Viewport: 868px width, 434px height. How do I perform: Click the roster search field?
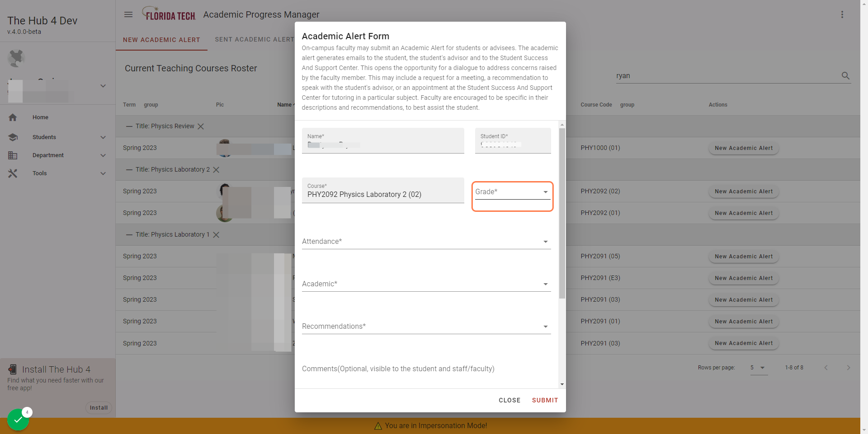(x=727, y=76)
